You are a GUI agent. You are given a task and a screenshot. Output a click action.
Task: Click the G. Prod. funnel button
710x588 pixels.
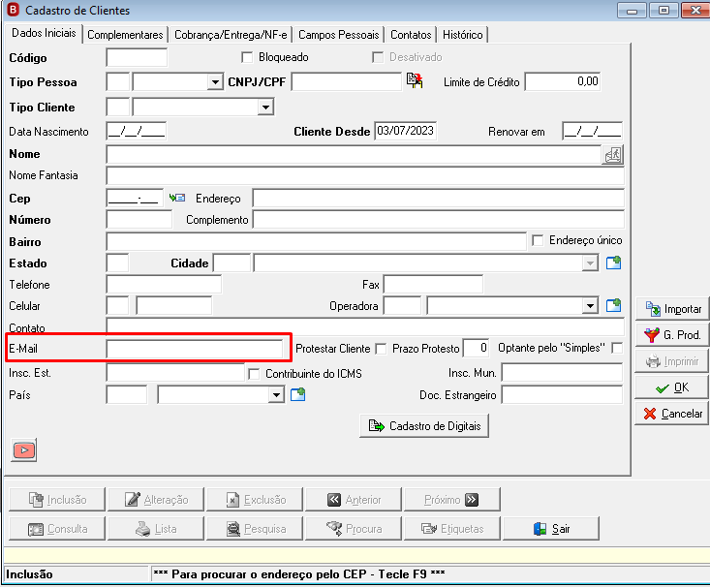pyautogui.click(x=672, y=335)
